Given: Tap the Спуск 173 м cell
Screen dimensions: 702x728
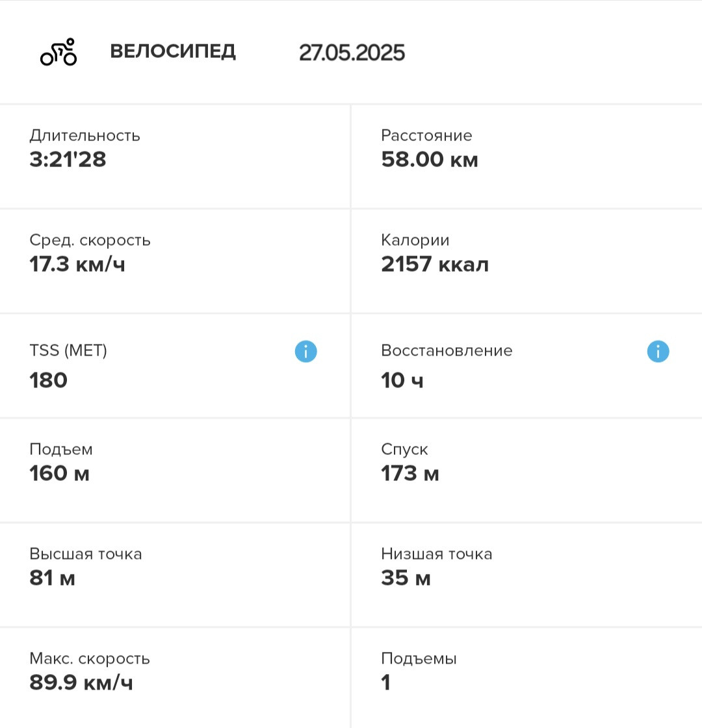Looking at the screenshot, I should click(x=527, y=471).
